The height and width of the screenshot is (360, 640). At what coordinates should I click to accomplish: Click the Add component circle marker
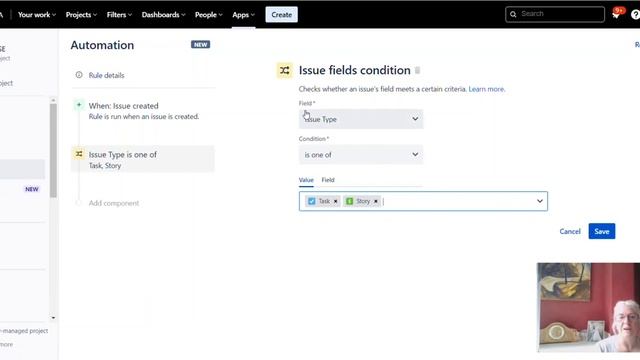[78, 203]
